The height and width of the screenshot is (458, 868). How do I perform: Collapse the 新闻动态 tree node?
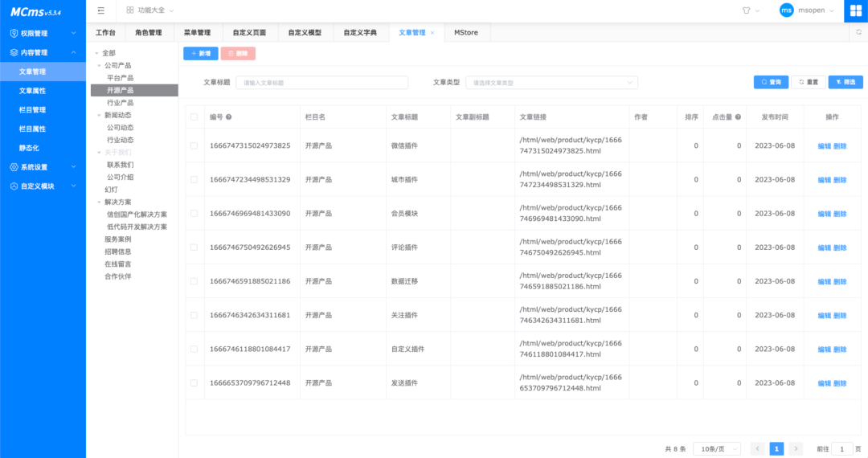coord(100,116)
